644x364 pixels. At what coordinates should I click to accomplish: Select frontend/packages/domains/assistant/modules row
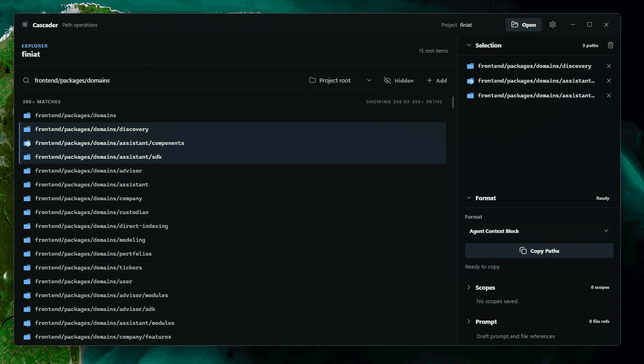point(233,323)
